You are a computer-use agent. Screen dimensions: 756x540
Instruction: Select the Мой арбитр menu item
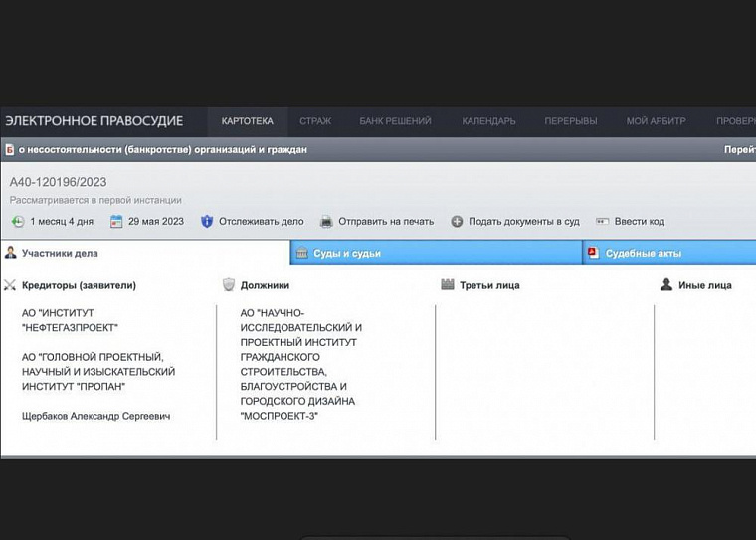click(656, 121)
